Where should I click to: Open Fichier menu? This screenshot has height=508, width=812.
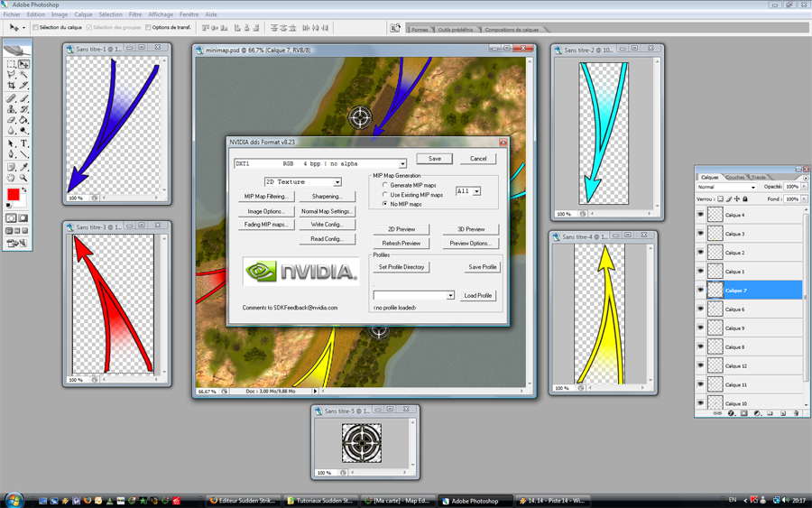tap(12, 14)
